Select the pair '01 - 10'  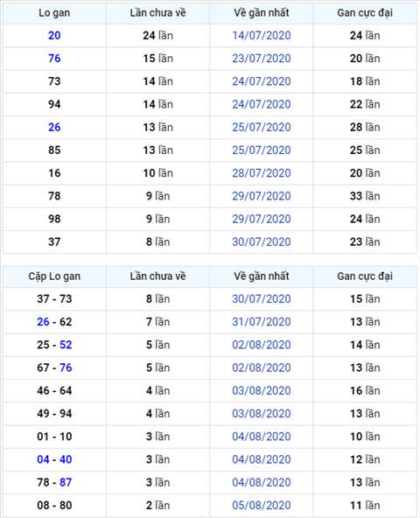(54, 437)
